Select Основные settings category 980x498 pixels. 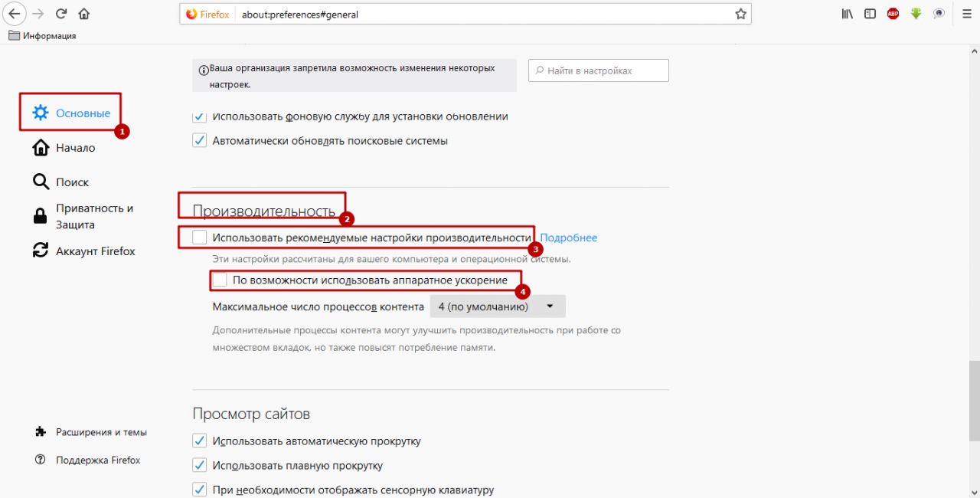click(70, 113)
